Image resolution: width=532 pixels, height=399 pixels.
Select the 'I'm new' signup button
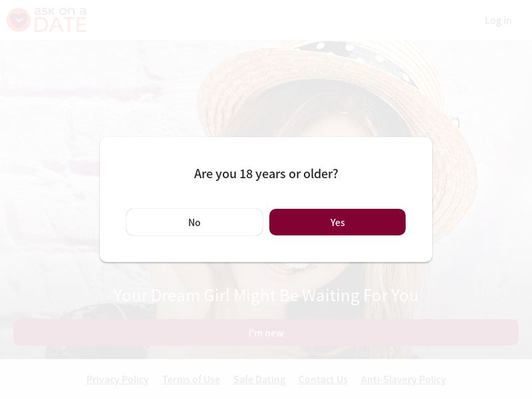point(266,332)
